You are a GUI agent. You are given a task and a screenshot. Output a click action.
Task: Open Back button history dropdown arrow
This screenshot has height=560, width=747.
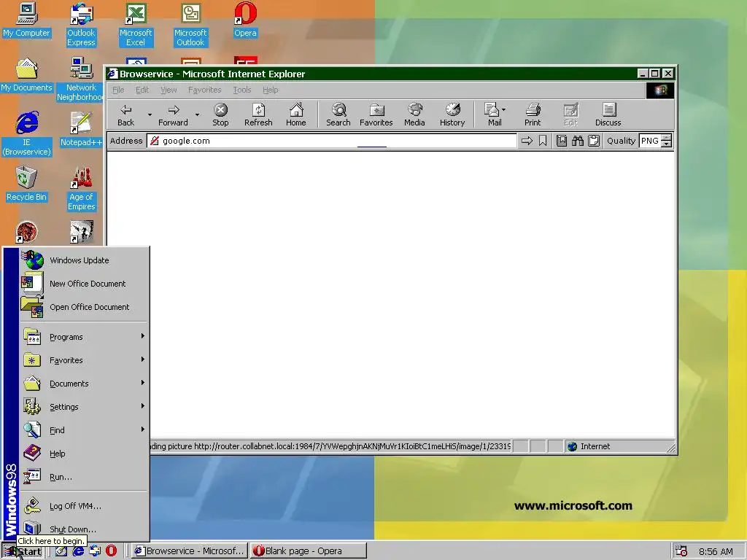click(150, 114)
